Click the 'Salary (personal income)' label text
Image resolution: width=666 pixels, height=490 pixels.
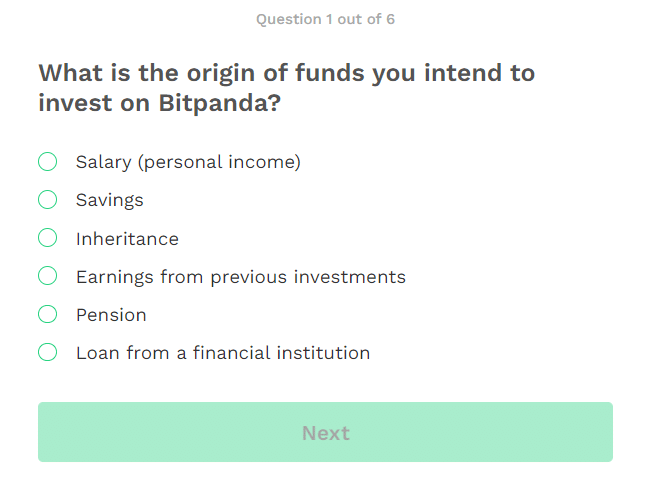188,162
